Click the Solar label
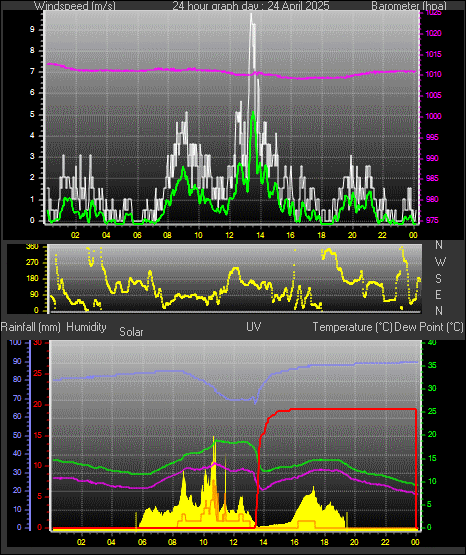The image size is (466, 555). [131, 332]
